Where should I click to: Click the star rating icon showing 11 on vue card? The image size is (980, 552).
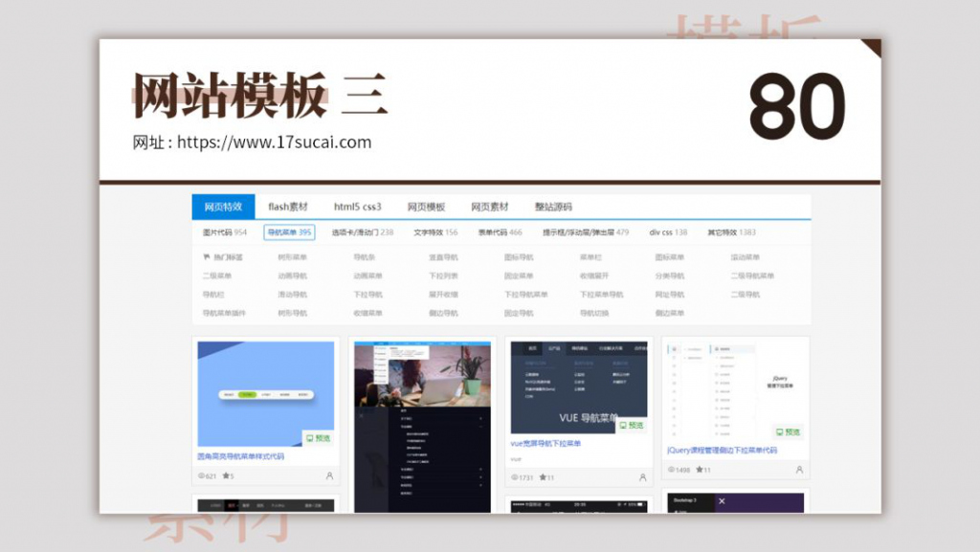pyautogui.click(x=545, y=475)
